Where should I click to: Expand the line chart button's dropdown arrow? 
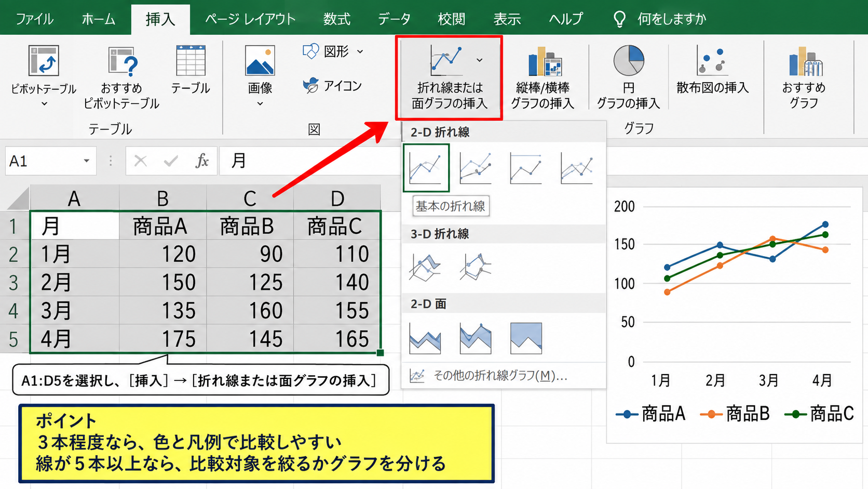[x=480, y=60]
